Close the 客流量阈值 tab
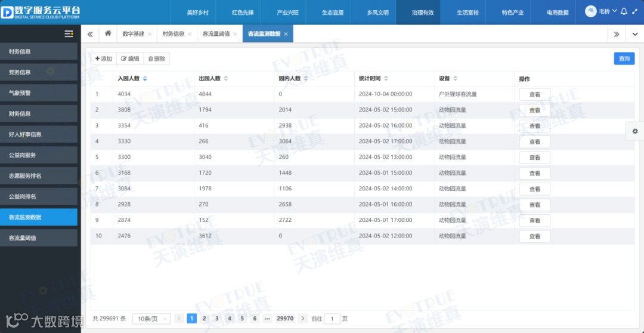This screenshot has width=644, height=333. [235, 34]
